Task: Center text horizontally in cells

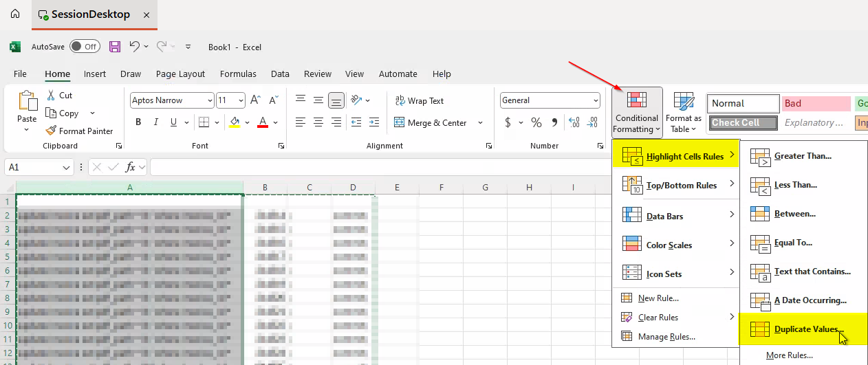Action: tap(318, 122)
